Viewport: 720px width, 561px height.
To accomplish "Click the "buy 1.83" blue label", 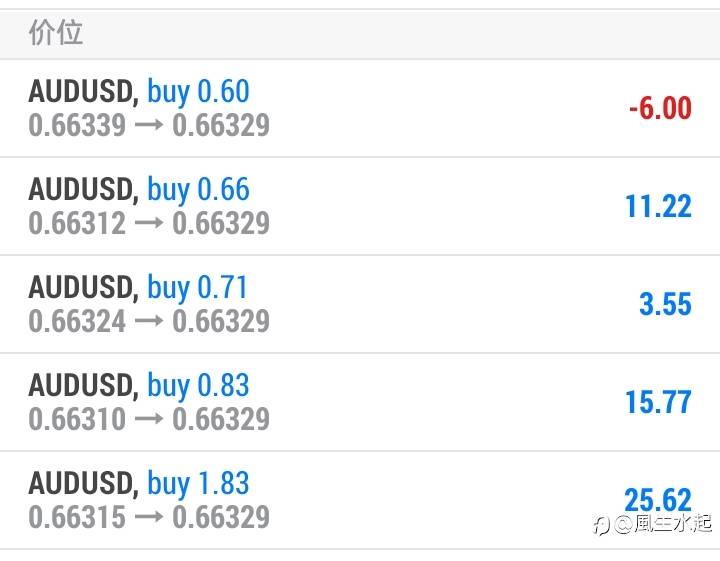I will [198, 483].
